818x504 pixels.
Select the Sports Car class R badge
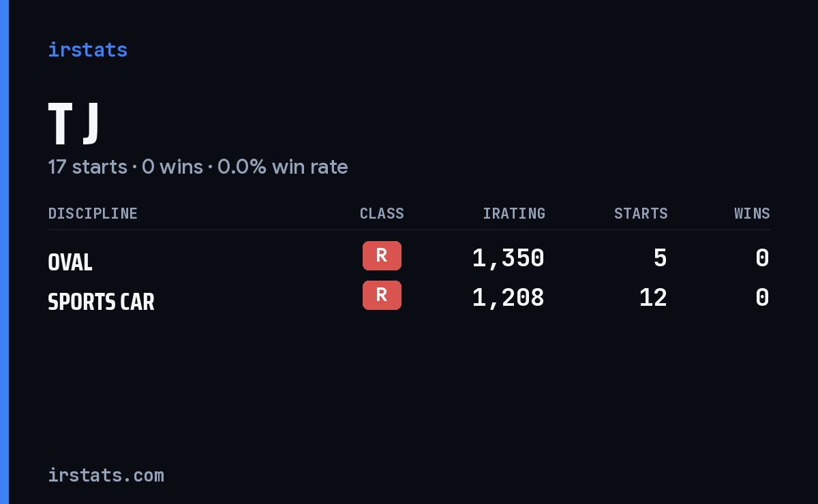(382, 296)
